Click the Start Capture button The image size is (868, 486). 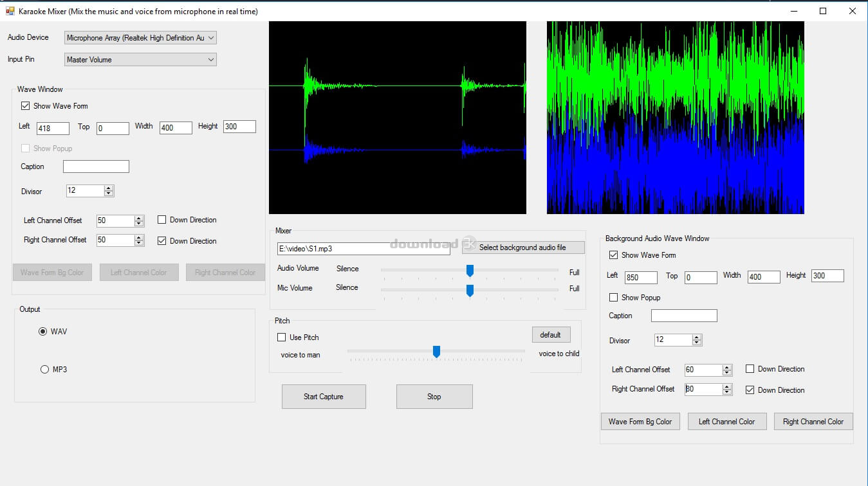click(324, 397)
